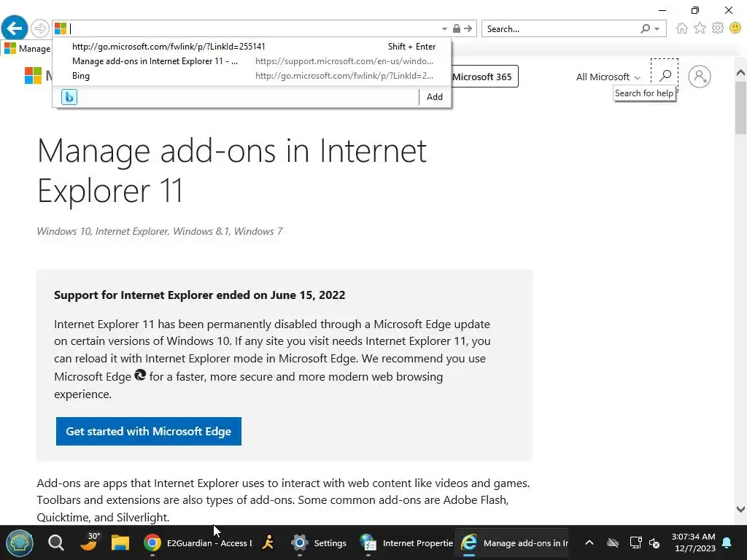Click the smiley feedback icon
This screenshot has height=560, width=747.
pyautogui.click(x=735, y=28)
